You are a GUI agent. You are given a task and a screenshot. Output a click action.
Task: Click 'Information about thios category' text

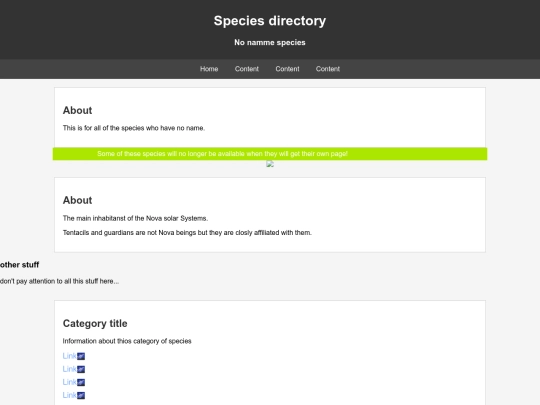127,341
